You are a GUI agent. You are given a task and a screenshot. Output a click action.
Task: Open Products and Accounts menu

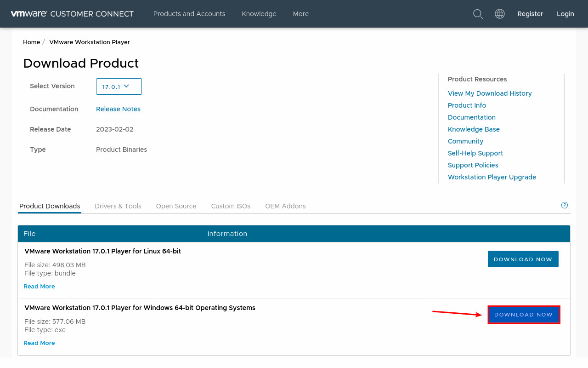click(189, 14)
